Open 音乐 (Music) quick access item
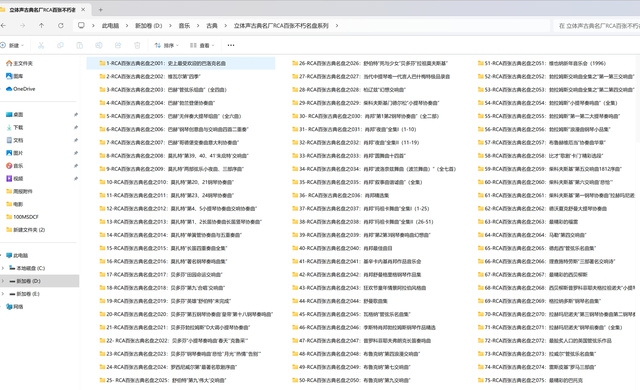This screenshot has width=640, height=390. click(x=15, y=166)
